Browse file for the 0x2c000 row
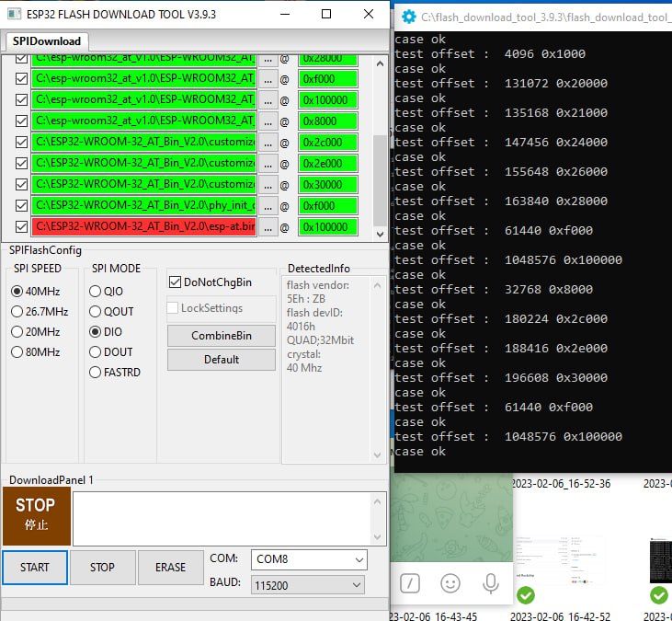Image resolution: width=672 pixels, height=621 pixels. click(x=268, y=143)
